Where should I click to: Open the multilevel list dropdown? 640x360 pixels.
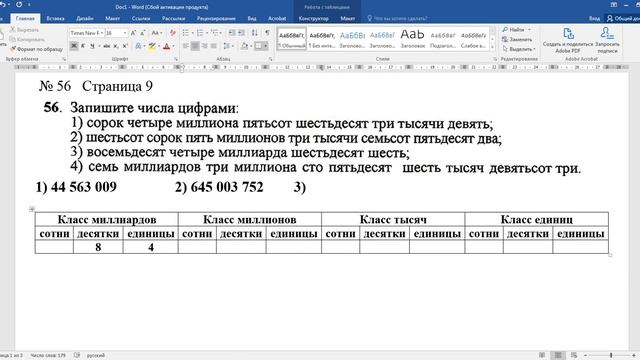[x=221, y=33]
